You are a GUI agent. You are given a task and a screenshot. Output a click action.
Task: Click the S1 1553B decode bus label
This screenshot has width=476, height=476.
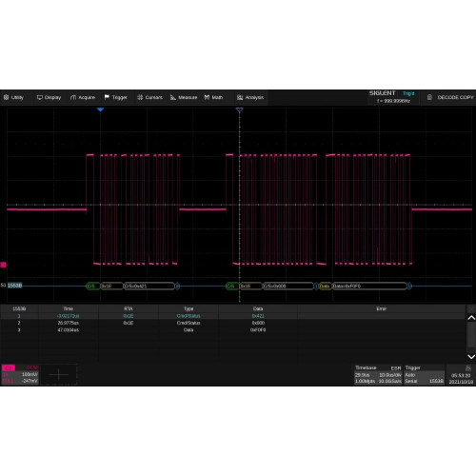tap(11, 286)
